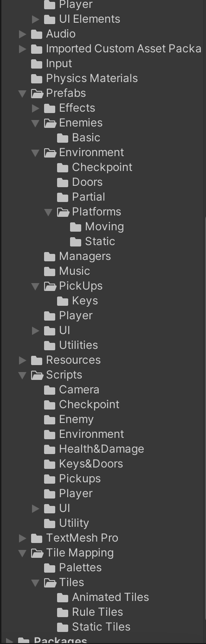Click the Audio folder icon
The height and width of the screenshot is (644, 206).
(37, 34)
